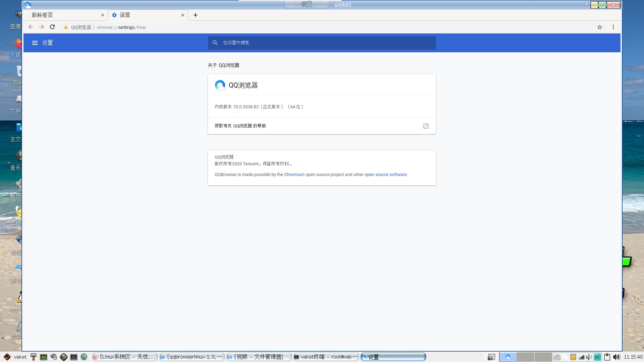
Task: Click the paint roller icon in the taskbar
Action: click(x=34, y=357)
